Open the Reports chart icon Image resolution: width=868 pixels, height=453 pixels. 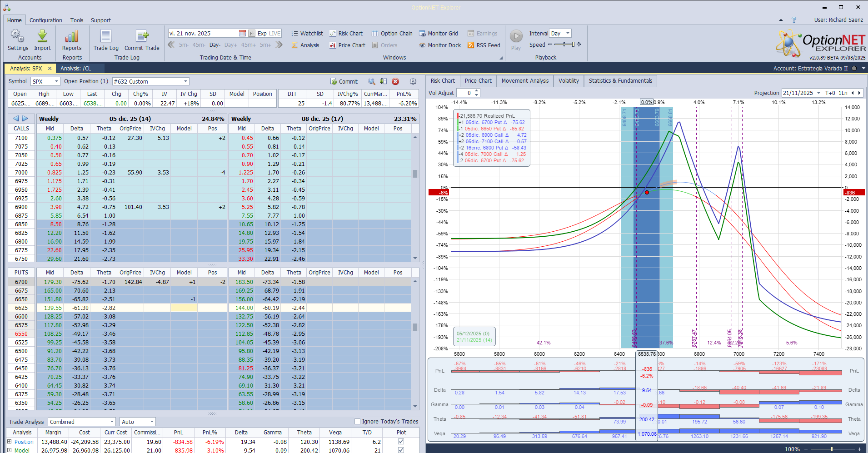point(72,36)
